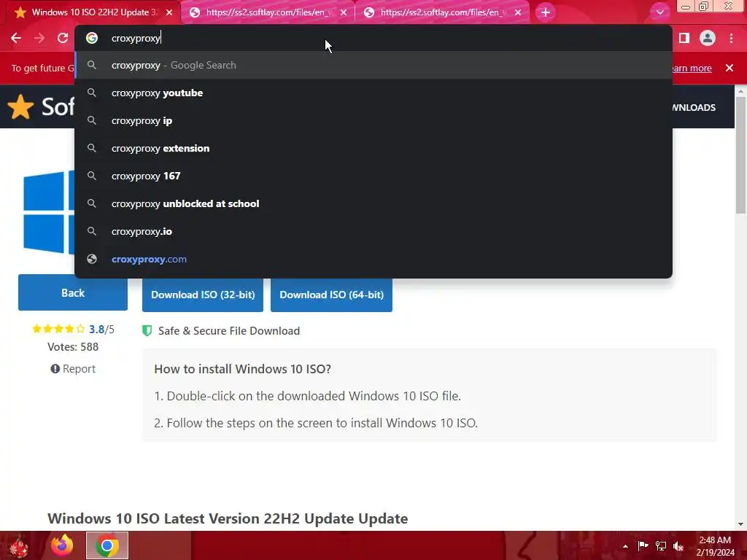Click the muted volume tray icon

[x=678, y=546]
